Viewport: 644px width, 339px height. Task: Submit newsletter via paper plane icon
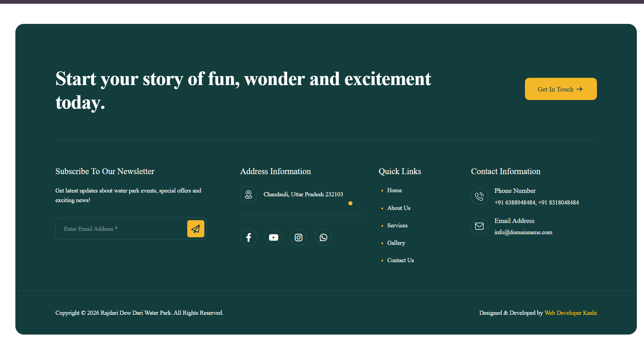coord(196,229)
